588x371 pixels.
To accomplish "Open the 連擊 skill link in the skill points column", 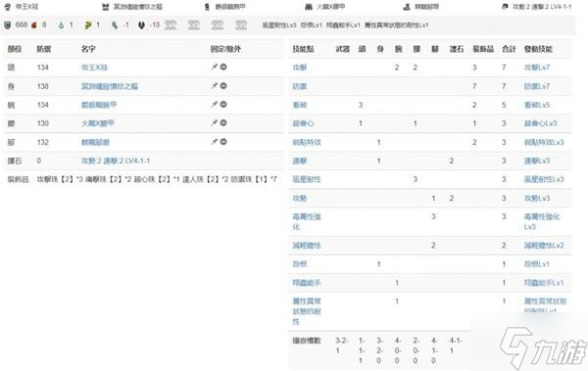I will 300,161.
